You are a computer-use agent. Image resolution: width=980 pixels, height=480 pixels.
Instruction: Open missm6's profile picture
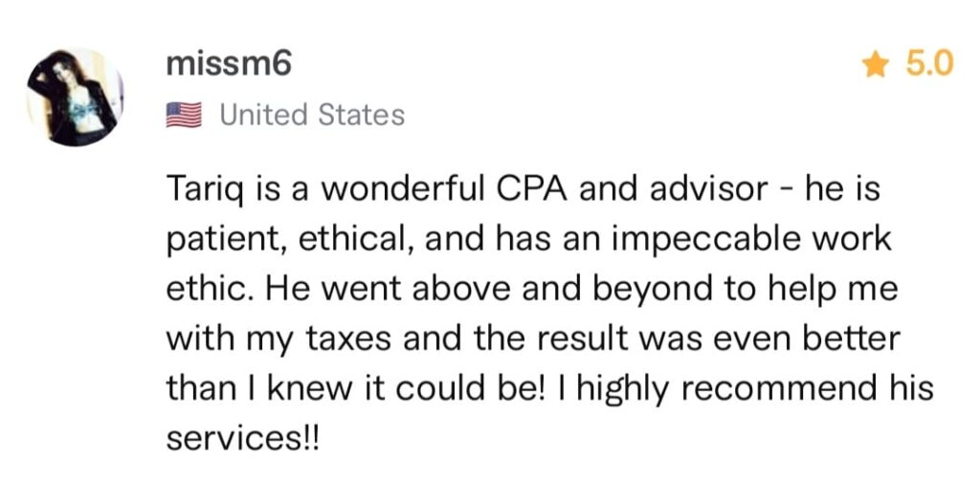(75, 97)
